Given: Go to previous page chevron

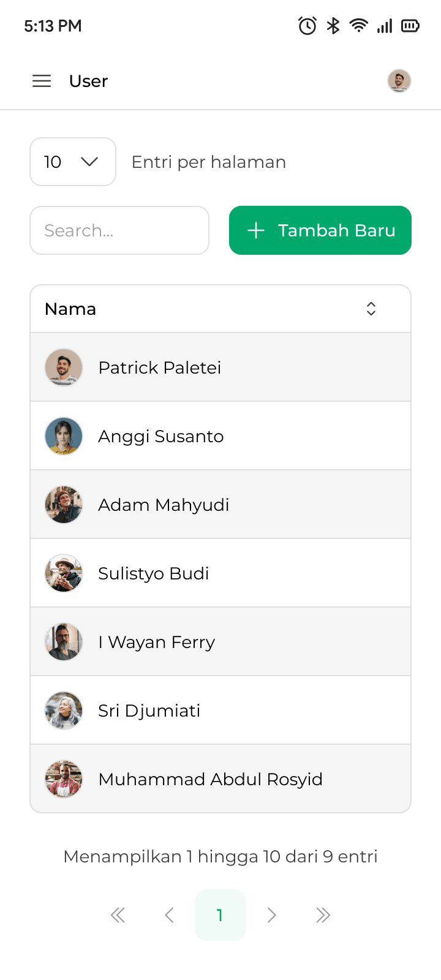Looking at the screenshot, I should tap(169, 915).
